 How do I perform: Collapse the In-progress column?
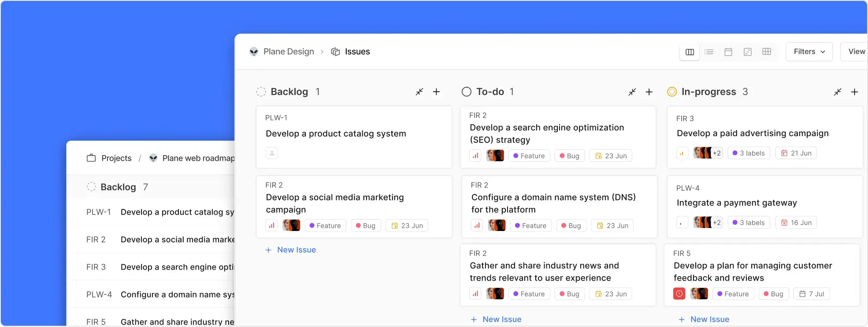click(x=838, y=92)
